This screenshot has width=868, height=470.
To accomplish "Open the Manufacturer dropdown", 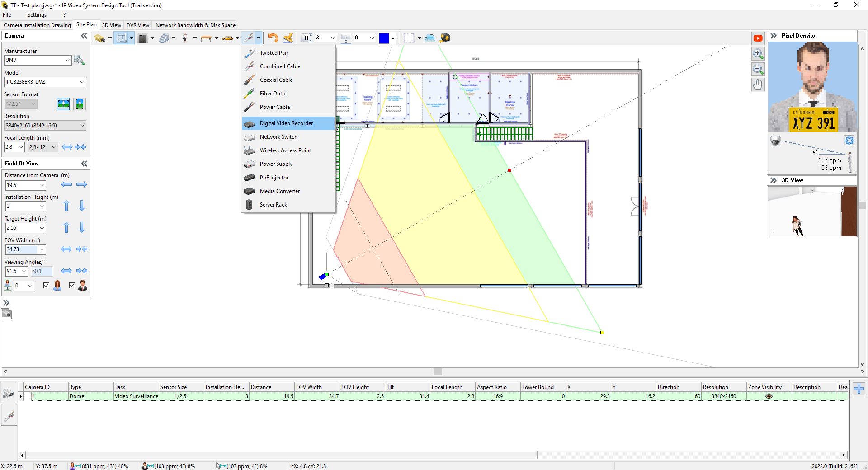I will [67, 60].
